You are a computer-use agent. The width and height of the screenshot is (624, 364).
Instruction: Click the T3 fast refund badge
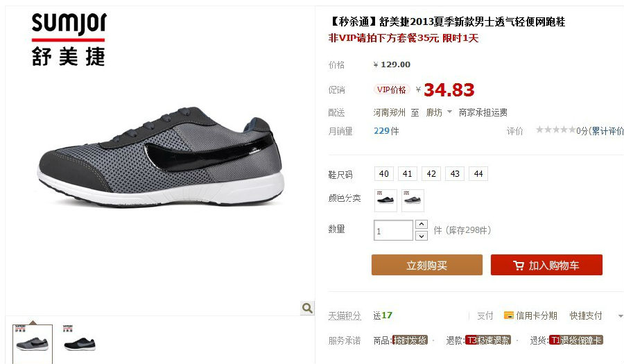click(x=488, y=340)
